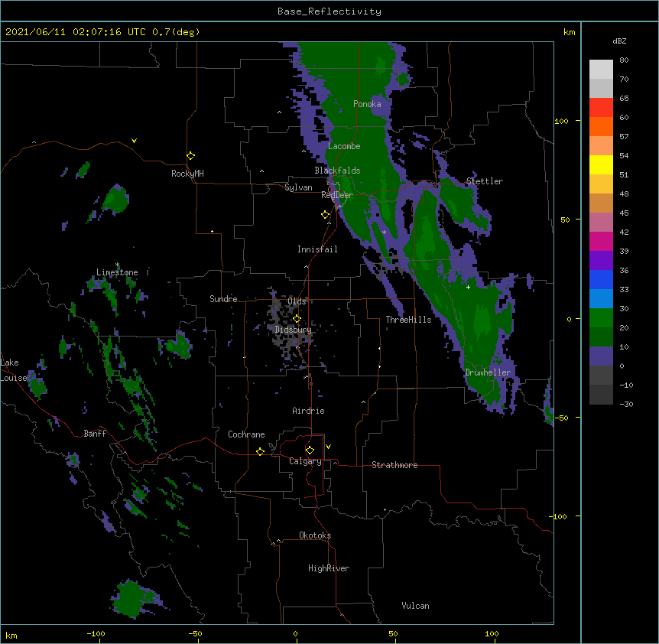Click the HighRiver label

(x=329, y=568)
